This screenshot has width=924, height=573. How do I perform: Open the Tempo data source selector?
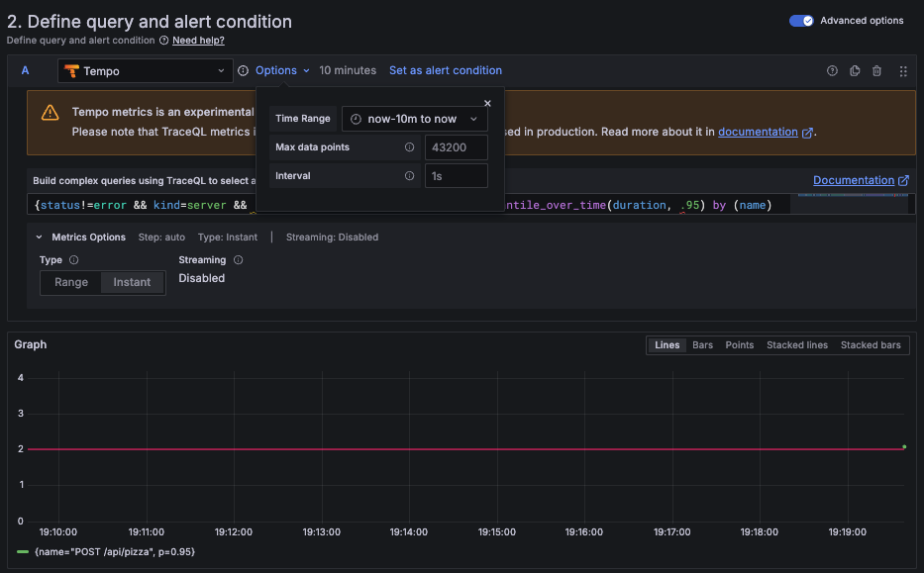click(144, 70)
